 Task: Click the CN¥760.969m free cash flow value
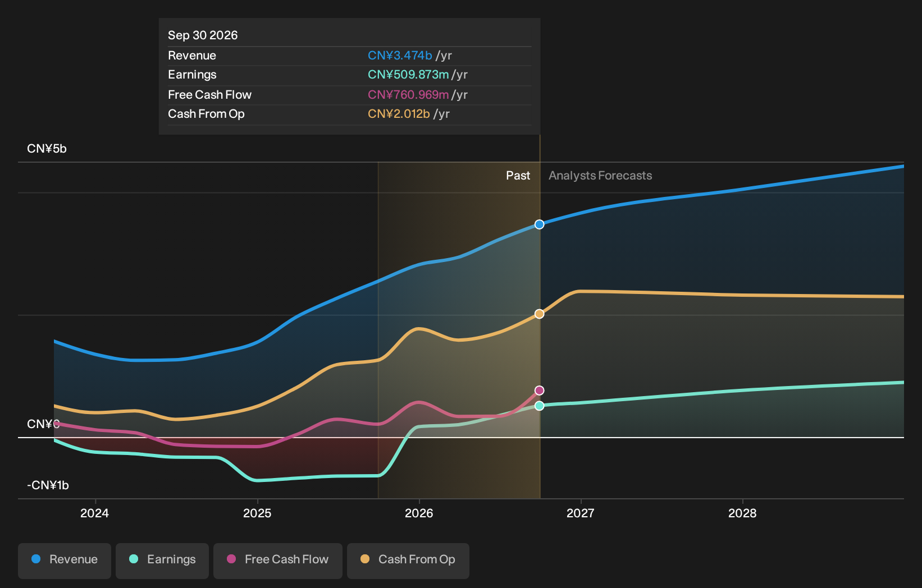[408, 95]
